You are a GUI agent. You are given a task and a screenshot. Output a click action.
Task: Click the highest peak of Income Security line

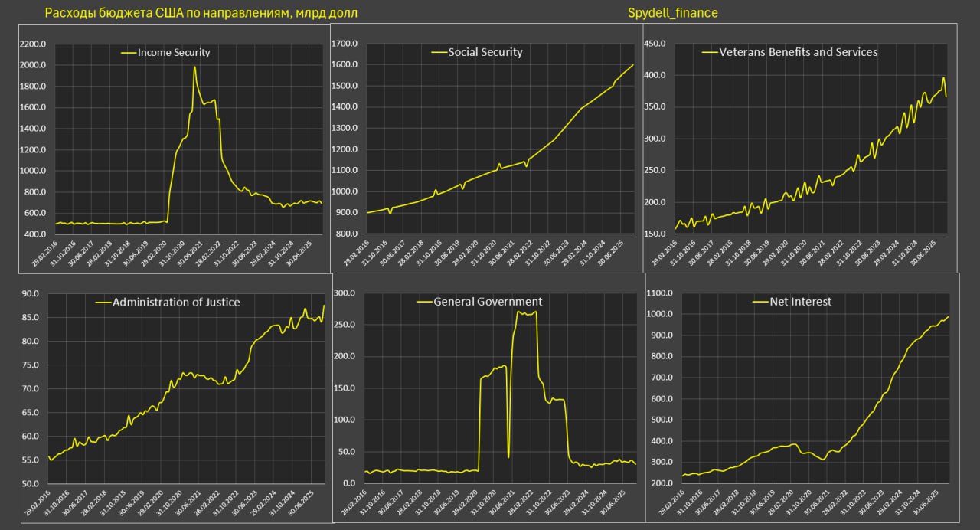pos(194,67)
